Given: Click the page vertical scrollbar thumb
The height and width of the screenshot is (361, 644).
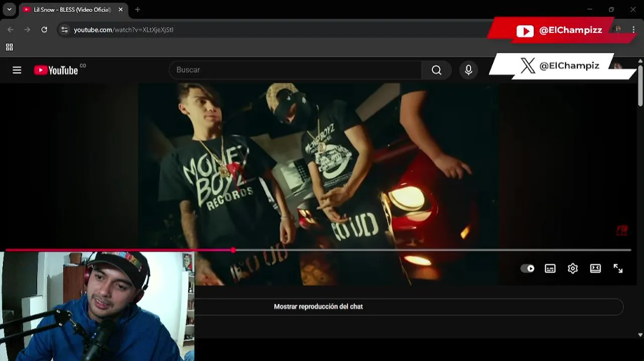Looking at the screenshot, I should 640,85.
